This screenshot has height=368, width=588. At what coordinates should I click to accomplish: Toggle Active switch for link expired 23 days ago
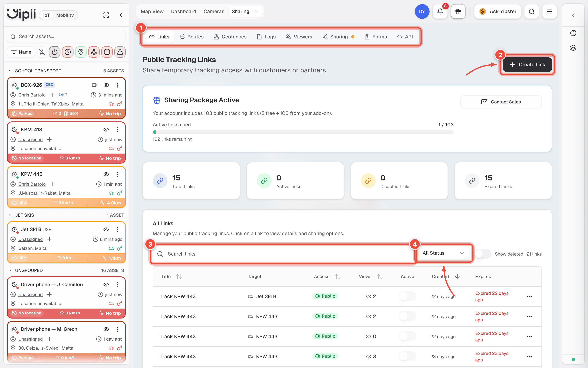408,356
